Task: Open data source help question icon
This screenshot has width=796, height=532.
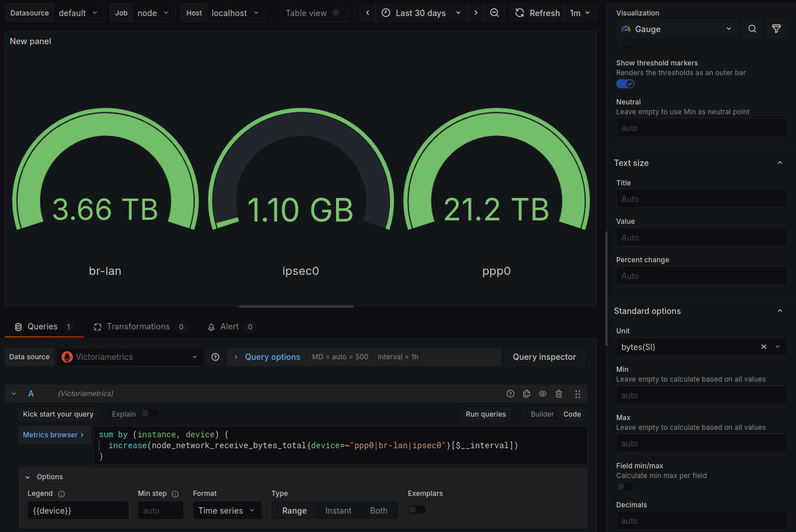Action: (x=215, y=357)
